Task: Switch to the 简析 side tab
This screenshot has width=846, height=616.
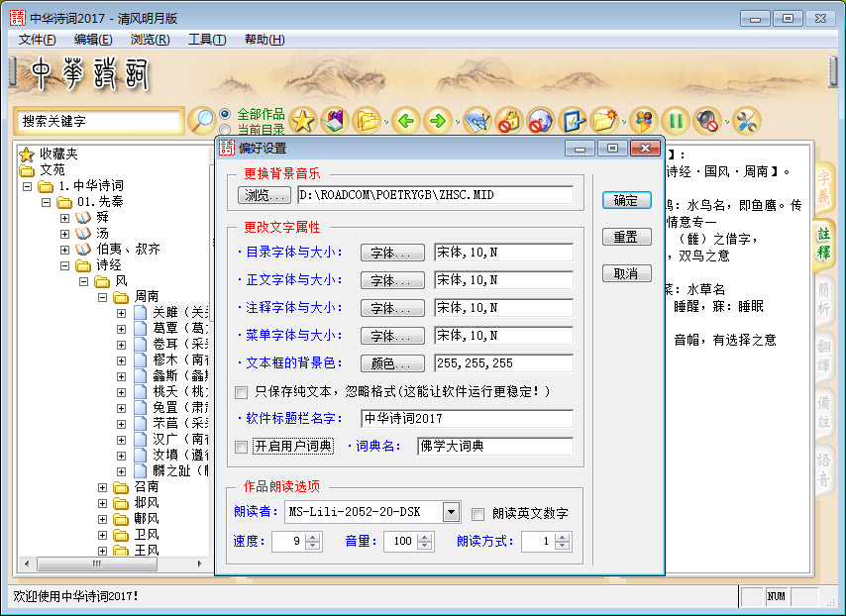Action: 823,299
